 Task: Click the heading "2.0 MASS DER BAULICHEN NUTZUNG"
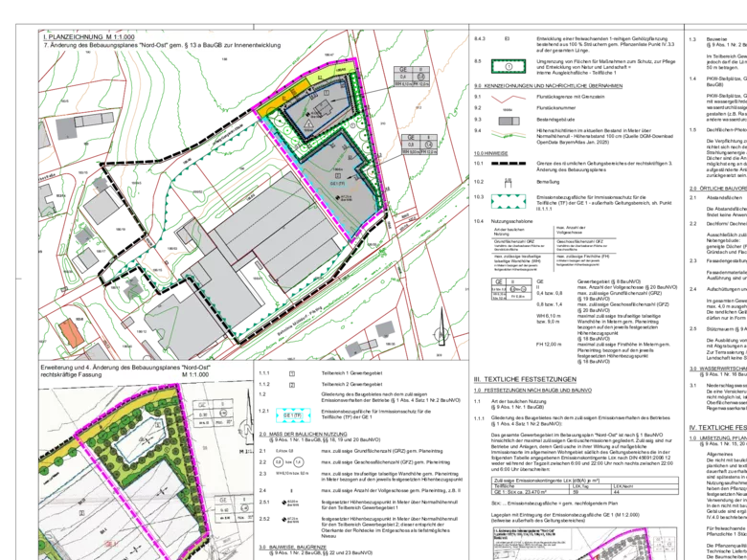(303, 435)
